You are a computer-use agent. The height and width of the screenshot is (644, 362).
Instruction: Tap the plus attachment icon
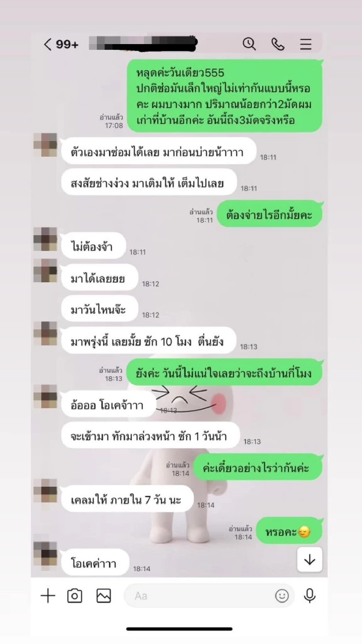coord(48,596)
